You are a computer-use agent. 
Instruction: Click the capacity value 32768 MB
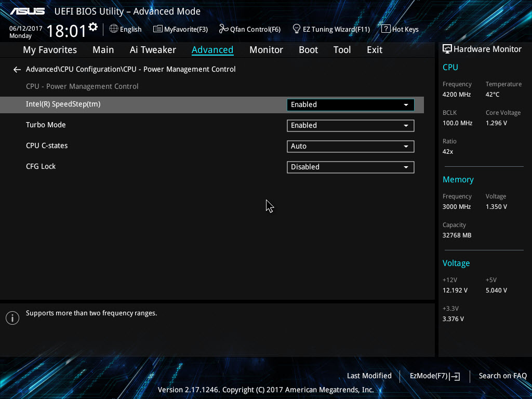point(457,235)
